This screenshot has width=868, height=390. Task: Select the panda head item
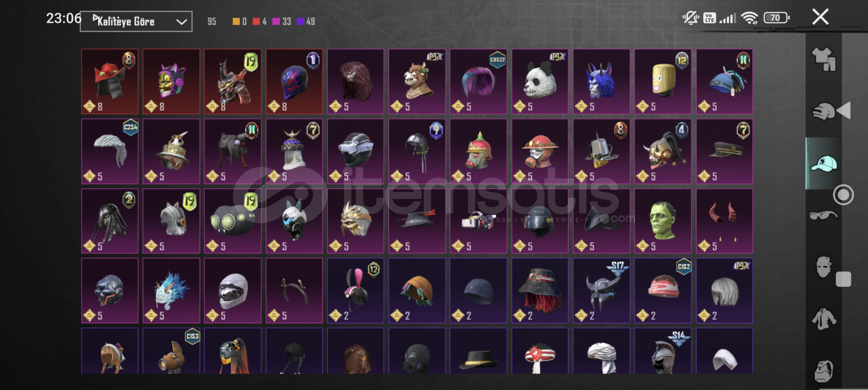pos(540,82)
